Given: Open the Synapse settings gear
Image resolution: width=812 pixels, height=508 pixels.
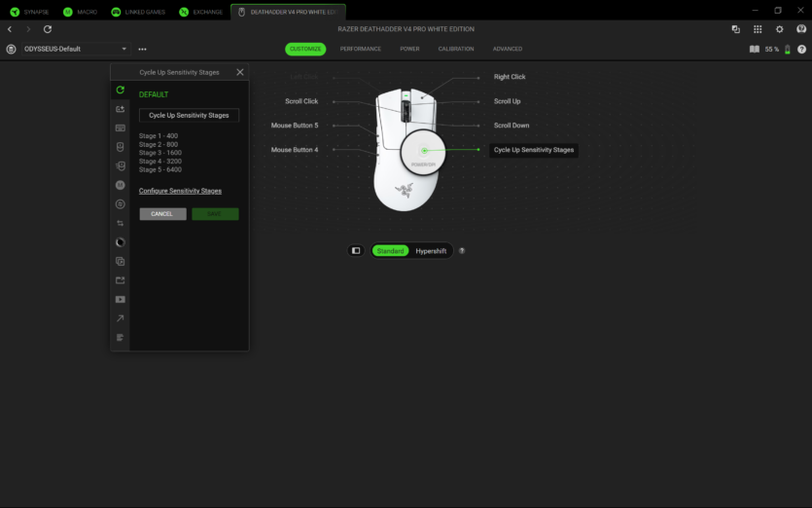Looking at the screenshot, I should [779, 29].
